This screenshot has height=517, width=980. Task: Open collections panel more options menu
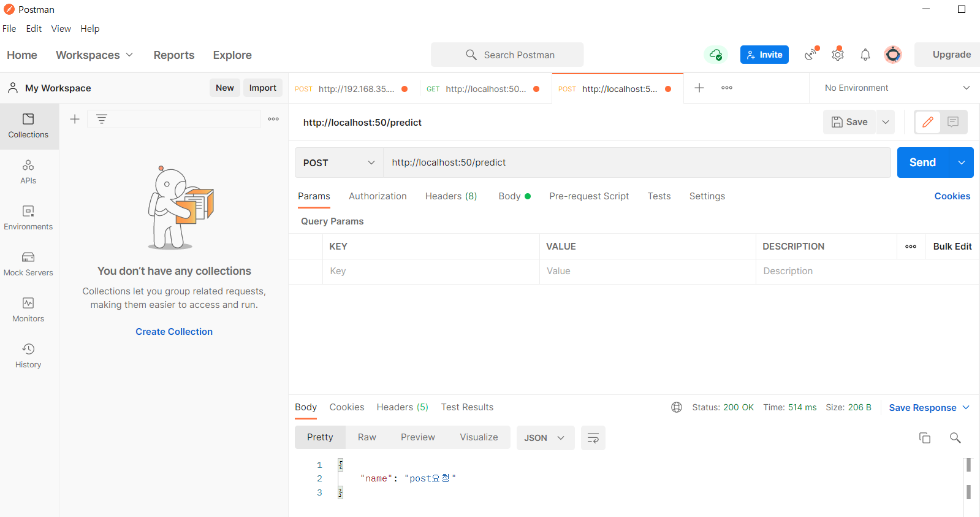tap(273, 119)
